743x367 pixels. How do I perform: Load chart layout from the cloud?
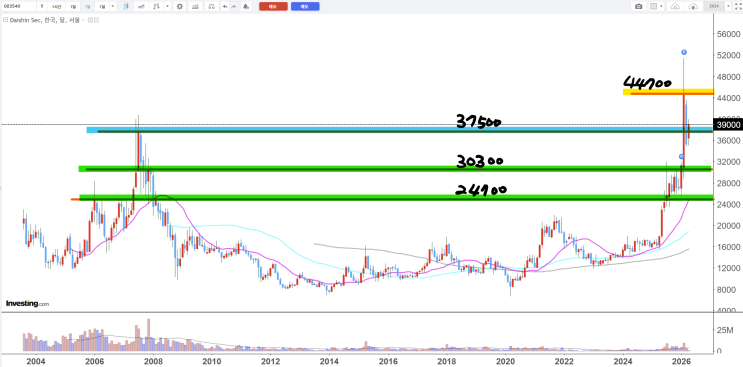pyautogui.click(x=675, y=6)
